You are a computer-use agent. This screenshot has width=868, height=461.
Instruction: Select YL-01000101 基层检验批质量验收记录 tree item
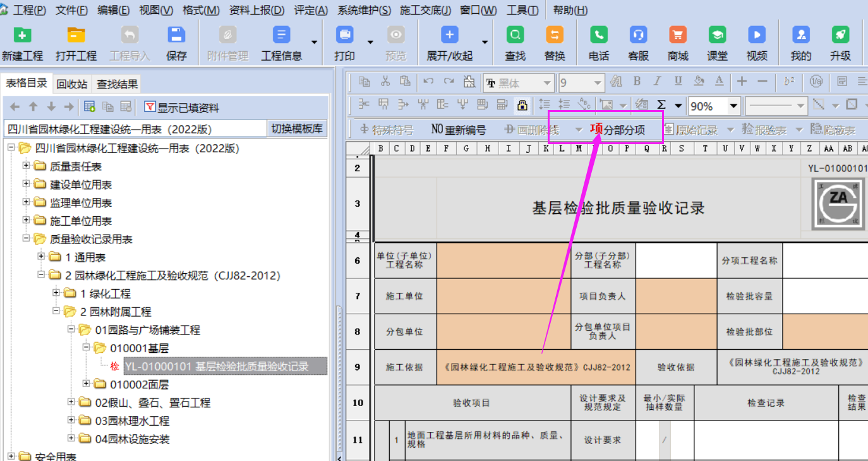tap(226, 366)
